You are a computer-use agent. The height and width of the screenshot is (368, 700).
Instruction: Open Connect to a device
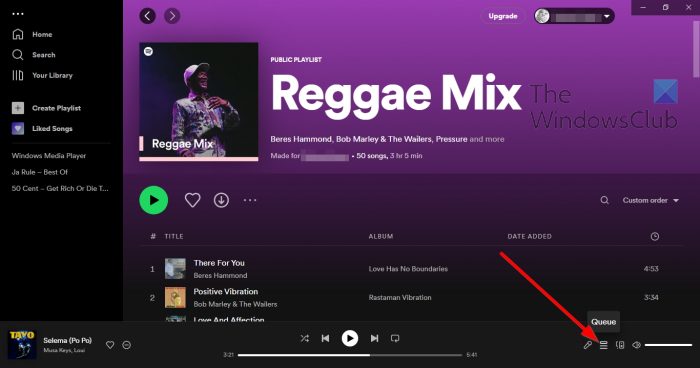tap(620, 345)
